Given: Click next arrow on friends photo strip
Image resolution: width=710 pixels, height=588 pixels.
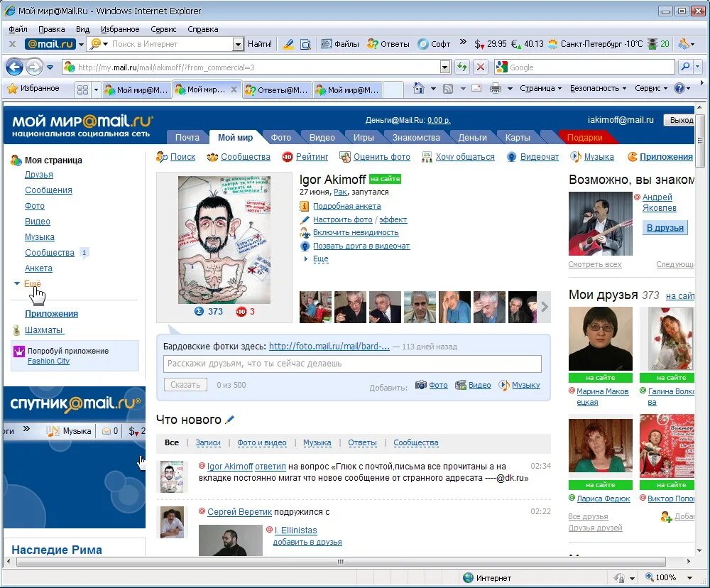Looking at the screenshot, I should point(545,307).
